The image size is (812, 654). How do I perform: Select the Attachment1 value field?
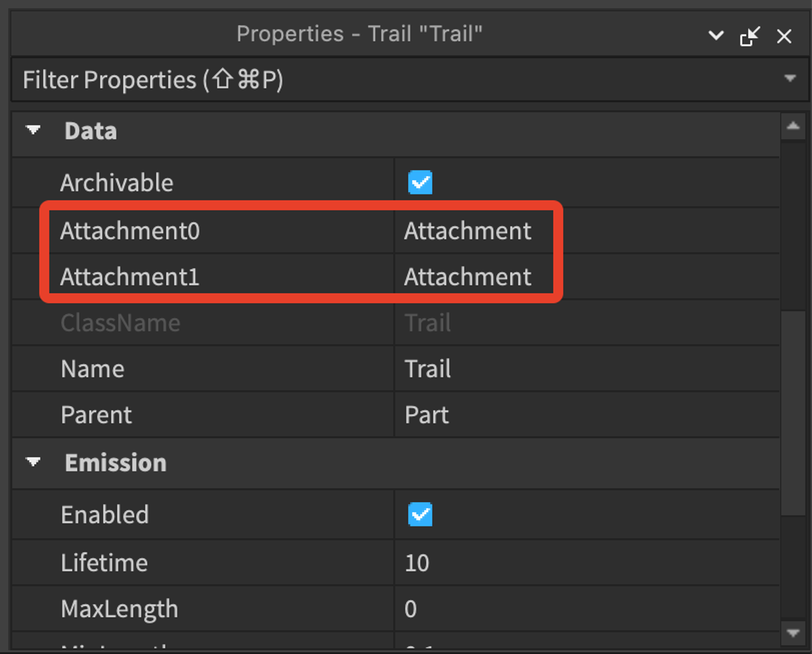(586, 277)
